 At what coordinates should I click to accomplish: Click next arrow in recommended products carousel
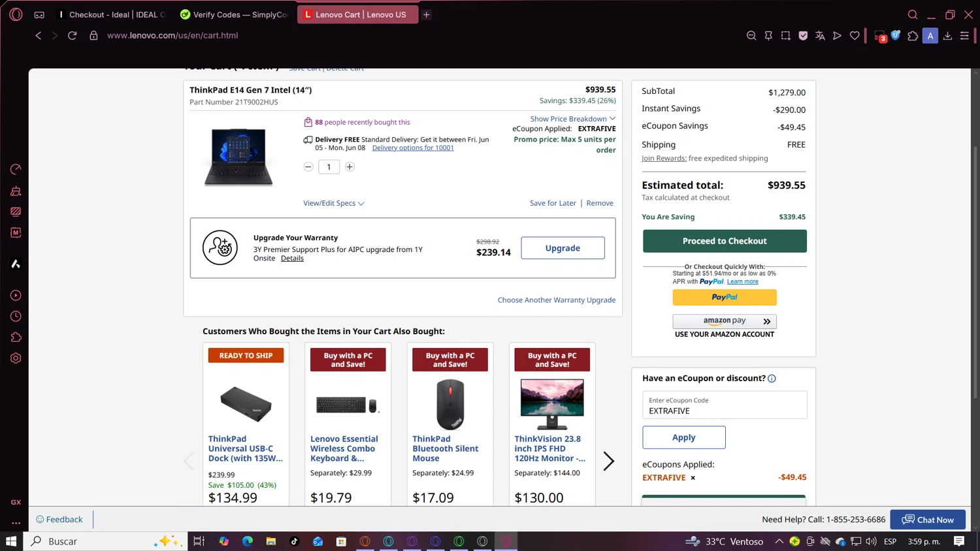[608, 461]
